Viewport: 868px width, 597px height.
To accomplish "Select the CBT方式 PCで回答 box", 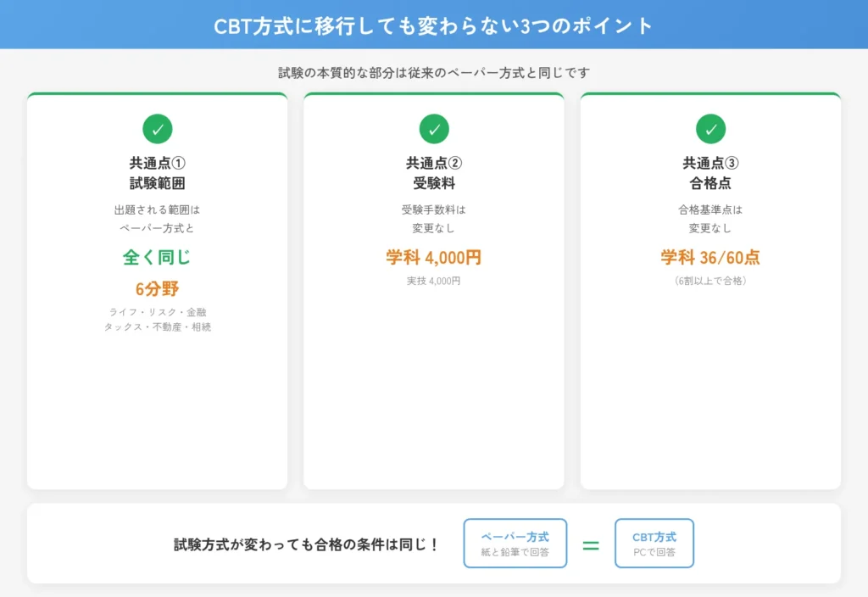I will [x=654, y=543].
